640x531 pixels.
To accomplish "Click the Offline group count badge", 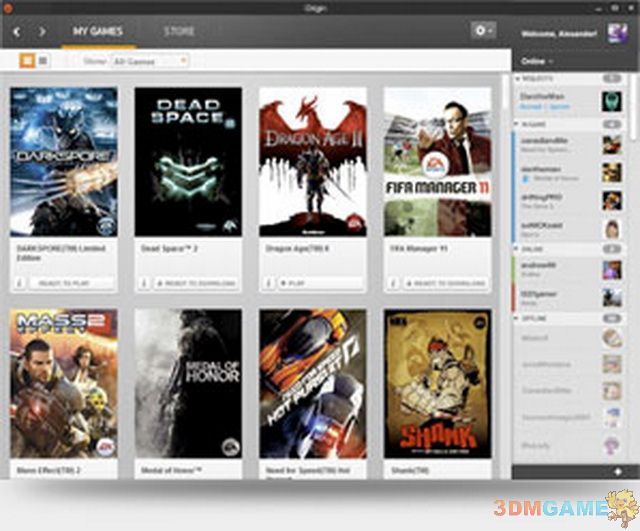I will point(612,318).
